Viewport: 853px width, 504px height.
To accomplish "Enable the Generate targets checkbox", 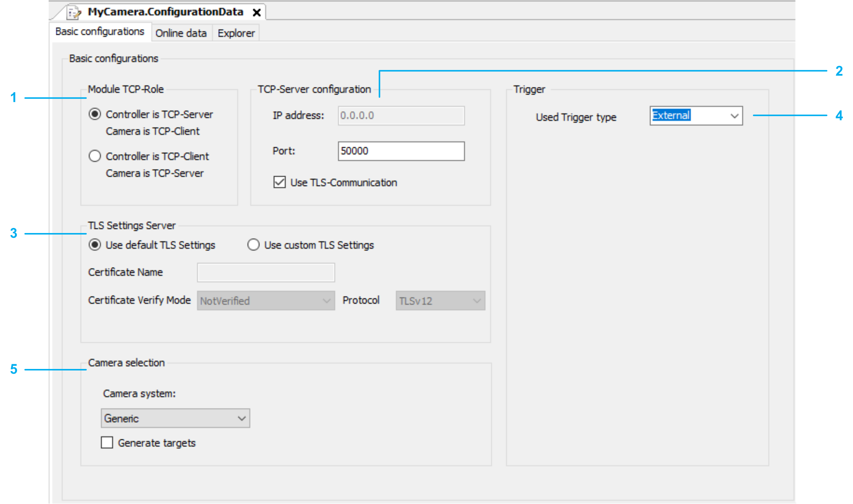I will pyautogui.click(x=107, y=442).
